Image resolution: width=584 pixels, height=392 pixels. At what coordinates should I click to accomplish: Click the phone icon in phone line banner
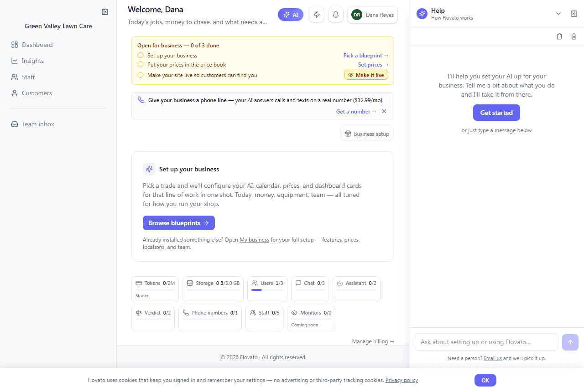point(141,100)
